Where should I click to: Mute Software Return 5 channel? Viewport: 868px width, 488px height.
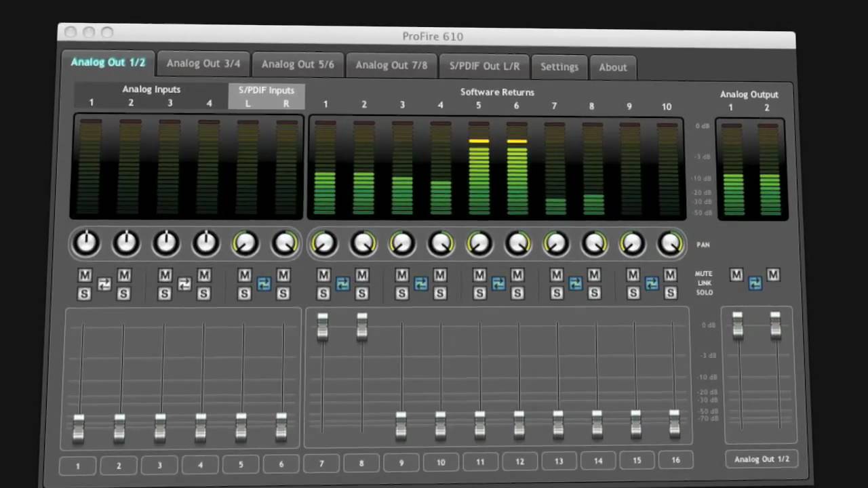click(x=479, y=275)
